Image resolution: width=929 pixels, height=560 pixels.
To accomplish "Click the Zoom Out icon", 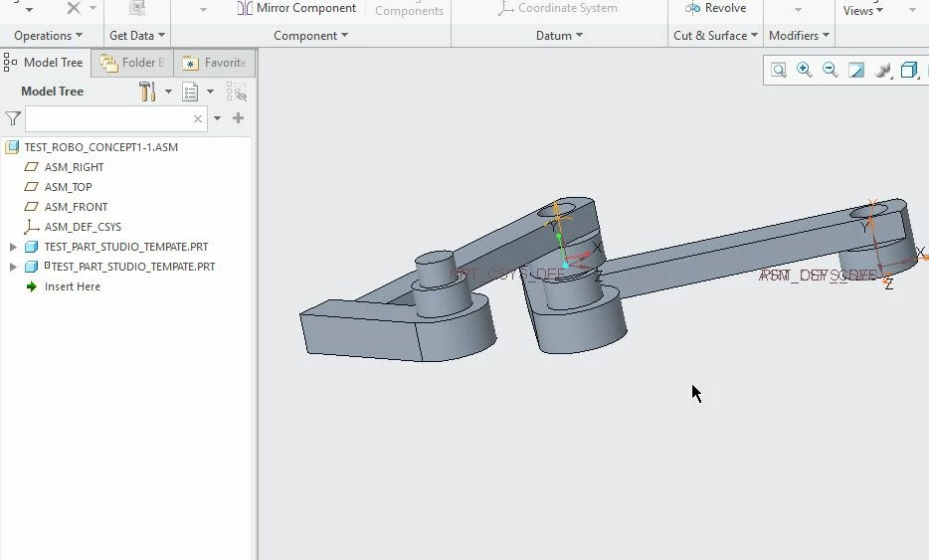I will [x=831, y=70].
